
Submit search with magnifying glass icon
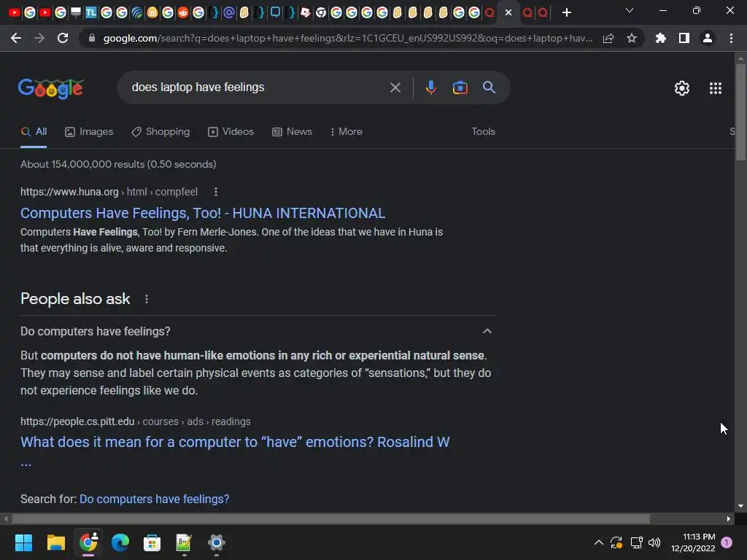click(489, 87)
